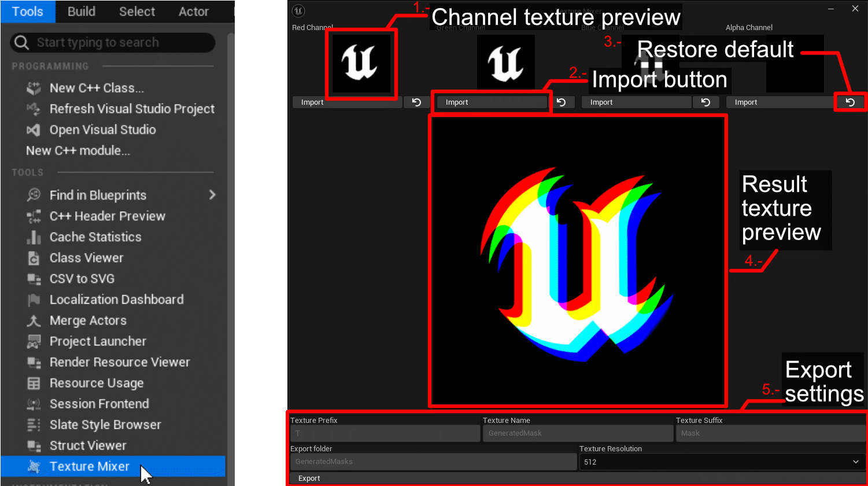868x486 pixels.
Task: Click the CSV to SVG icon
Action: point(34,279)
